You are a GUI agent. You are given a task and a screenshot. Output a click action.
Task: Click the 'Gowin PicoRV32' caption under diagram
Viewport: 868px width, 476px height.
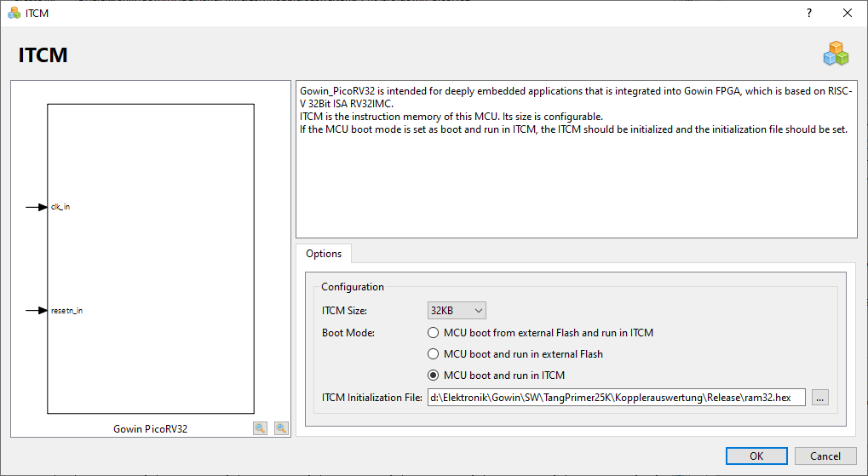point(151,429)
